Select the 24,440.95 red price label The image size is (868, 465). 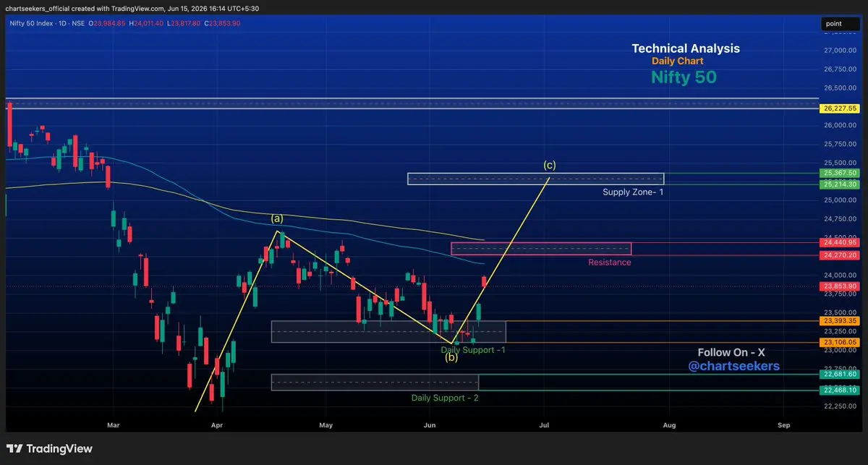click(x=839, y=243)
